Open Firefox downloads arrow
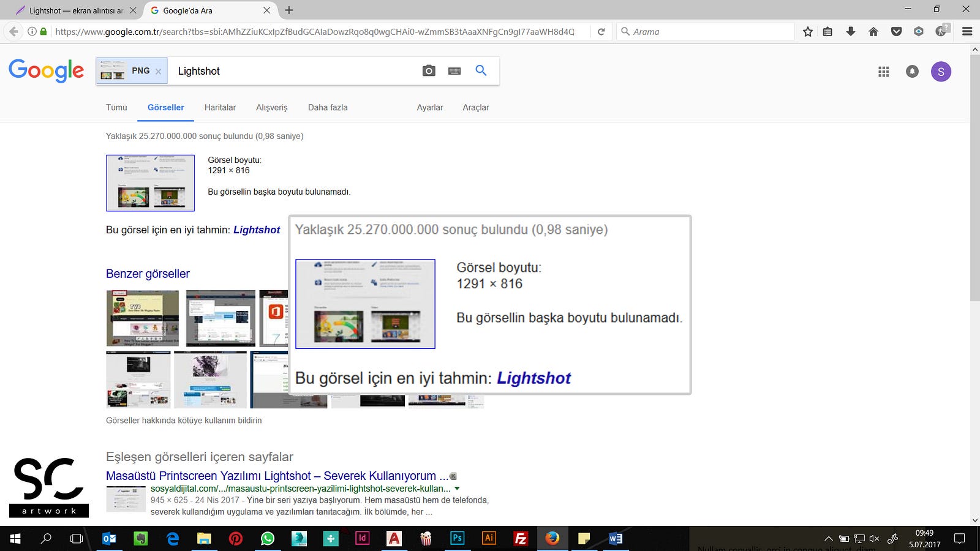This screenshot has height=551, width=980. pyautogui.click(x=851, y=32)
